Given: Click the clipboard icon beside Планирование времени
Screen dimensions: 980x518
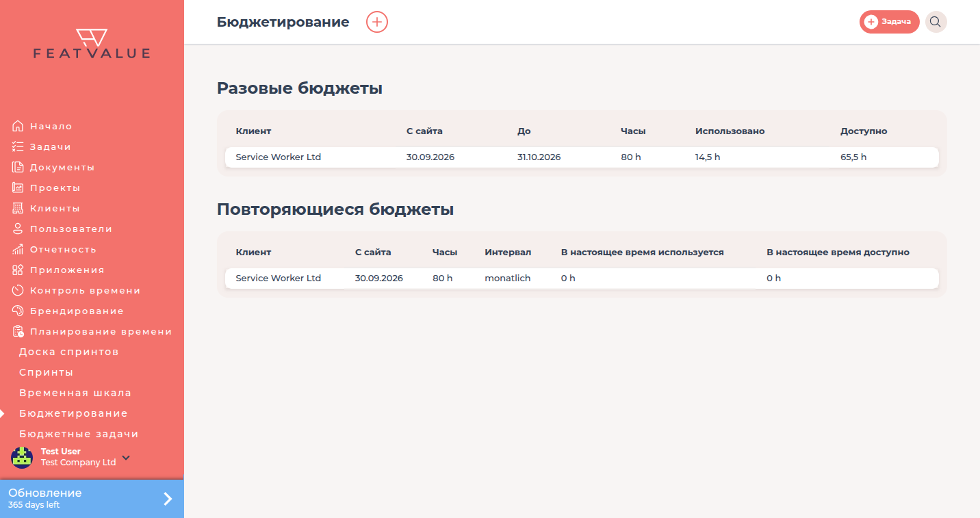Looking at the screenshot, I should coord(18,331).
